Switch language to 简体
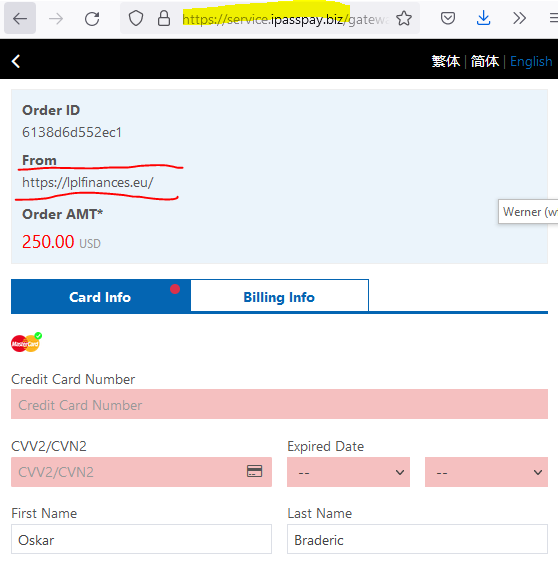 pos(485,61)
